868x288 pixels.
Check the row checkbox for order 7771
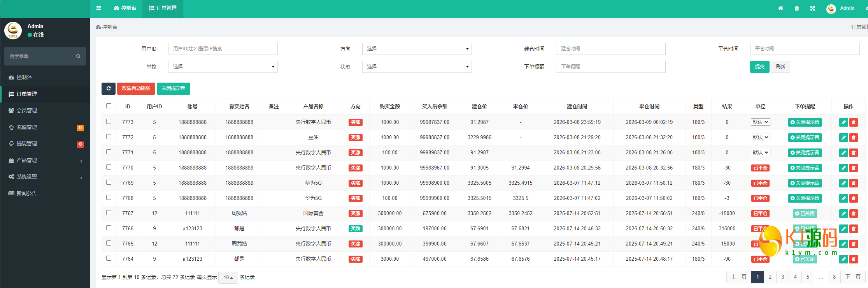click(x=109, y=152)
